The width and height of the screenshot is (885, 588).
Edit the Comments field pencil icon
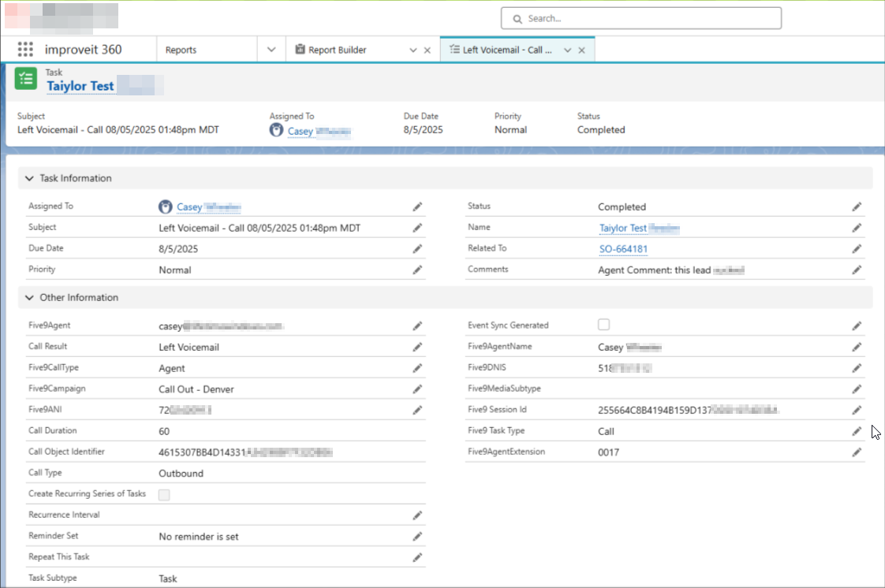(857, 270)
